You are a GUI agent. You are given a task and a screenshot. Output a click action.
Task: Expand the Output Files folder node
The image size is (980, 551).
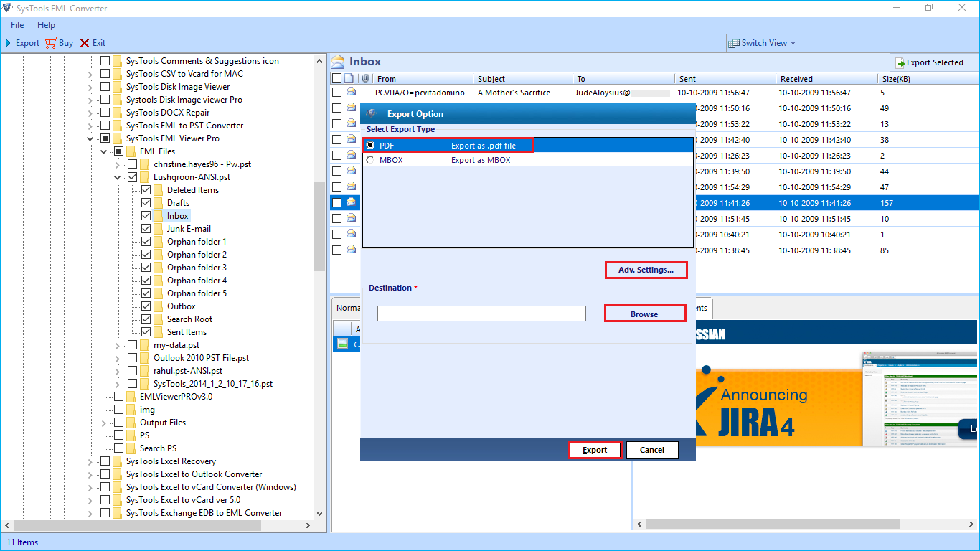(104, 423)
